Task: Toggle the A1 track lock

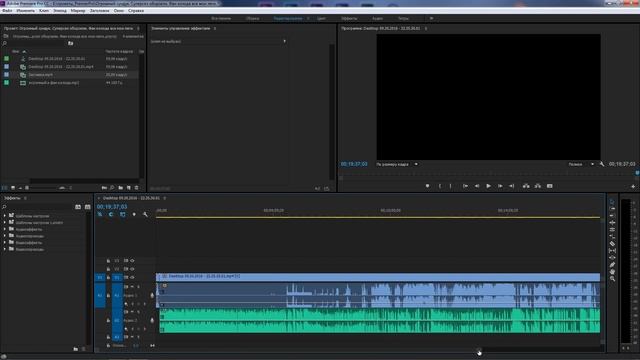Action: click(x=108, y=295)
